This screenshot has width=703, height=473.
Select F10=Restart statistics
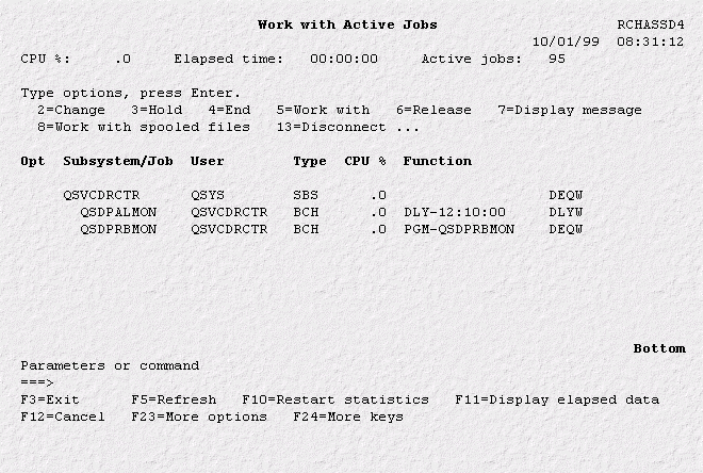point(335,399)
